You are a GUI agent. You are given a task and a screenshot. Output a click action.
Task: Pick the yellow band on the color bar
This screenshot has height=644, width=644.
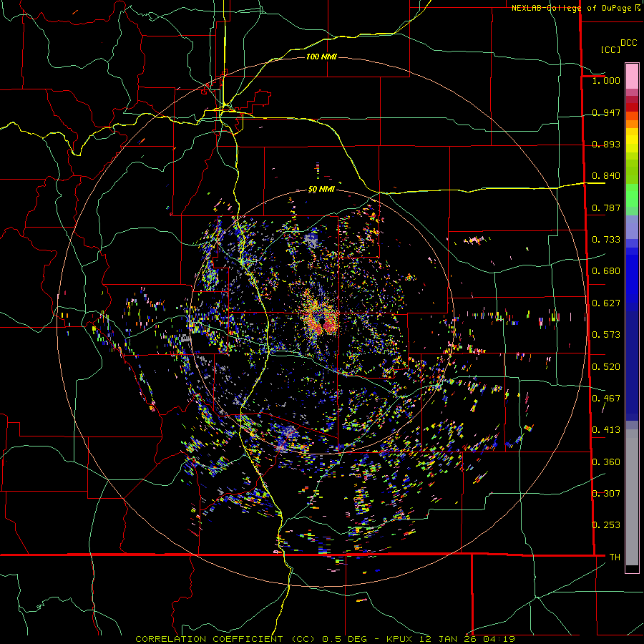(x=632, y=140)
